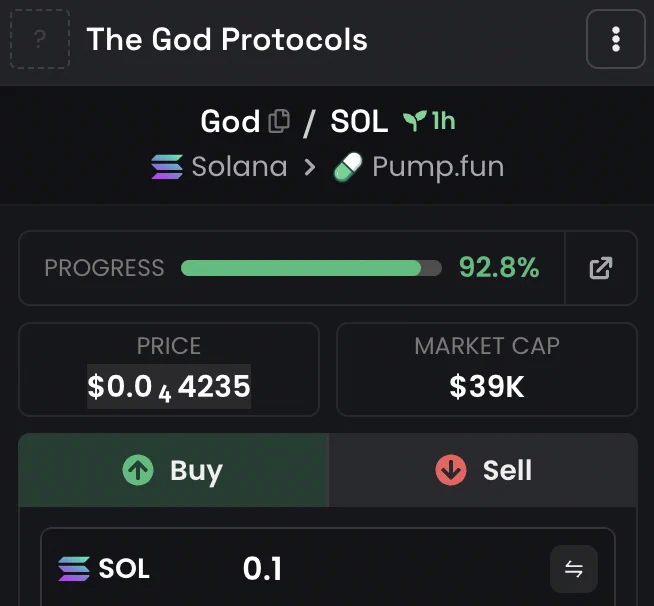This screenshot has height=606, width=654.
Task: Open the three-dot options menu
Action: point(616,39)
